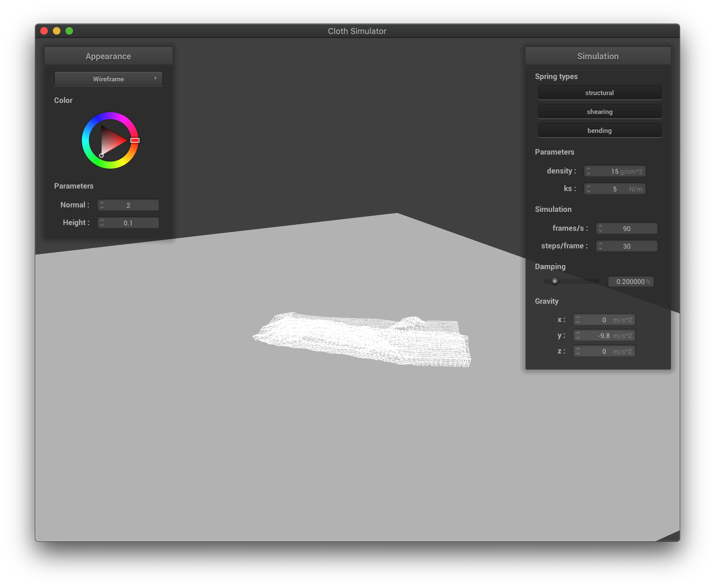Click the steps/frame stepper arrows
Viewport: 715px width, 588px height.
click(x=600, y=246)
